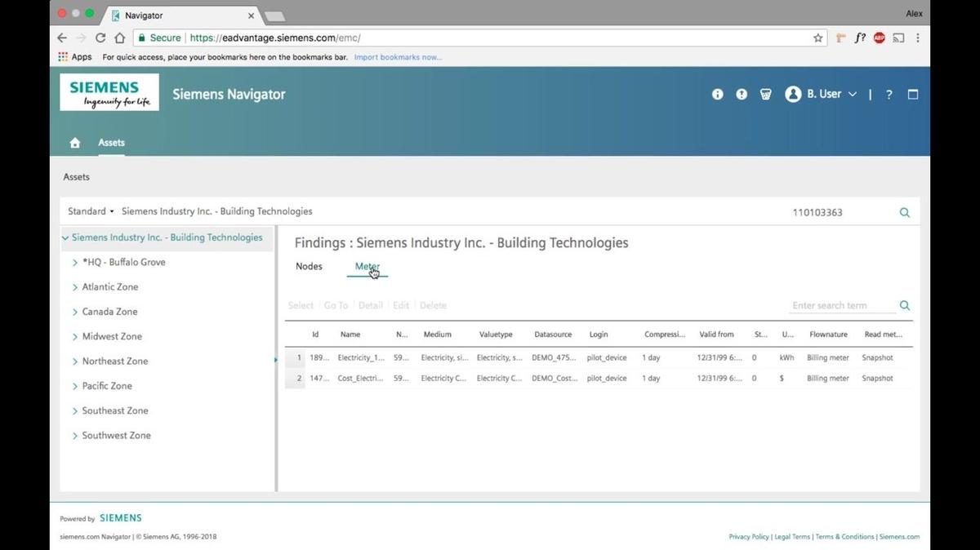
Task: Click the Cast extension icon
Action: pyautogui.click(x=899, y=38)
